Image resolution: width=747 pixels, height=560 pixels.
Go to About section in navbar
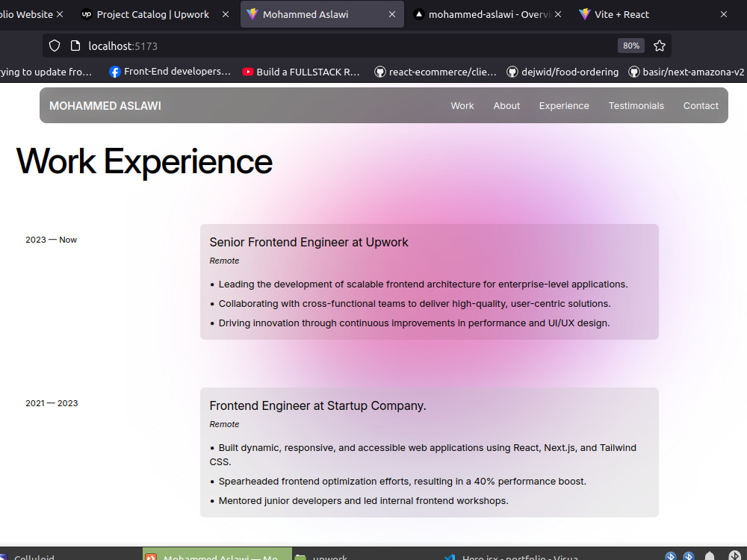click(506, 106)
